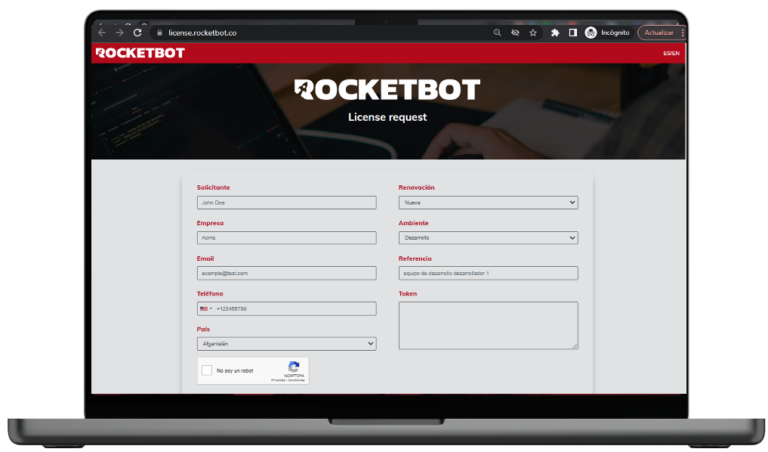Switch language with ES/EN link

[x=671, y=53]
